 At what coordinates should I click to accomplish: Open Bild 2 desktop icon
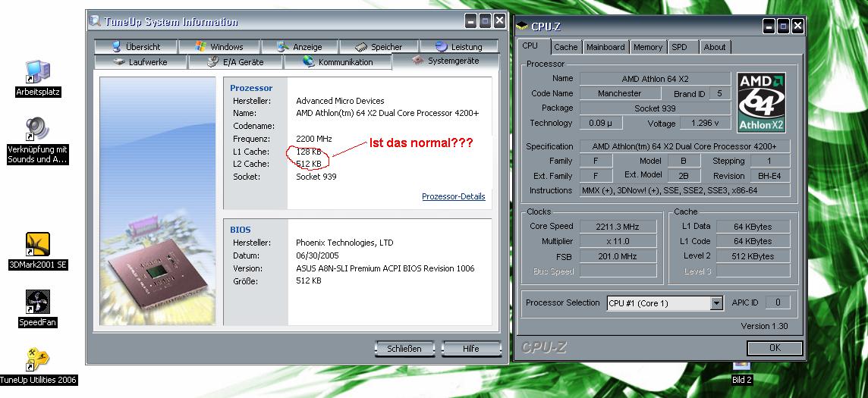click(x=742, y=366)
